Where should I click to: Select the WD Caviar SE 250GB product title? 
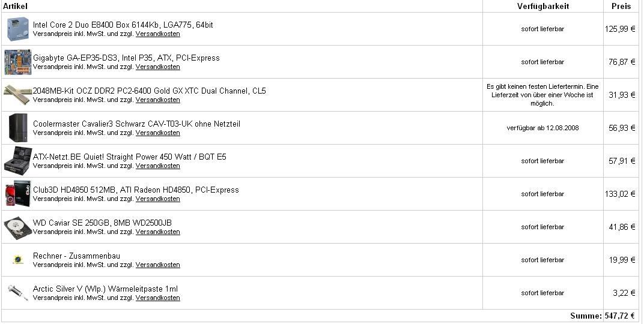pos(102,223)
